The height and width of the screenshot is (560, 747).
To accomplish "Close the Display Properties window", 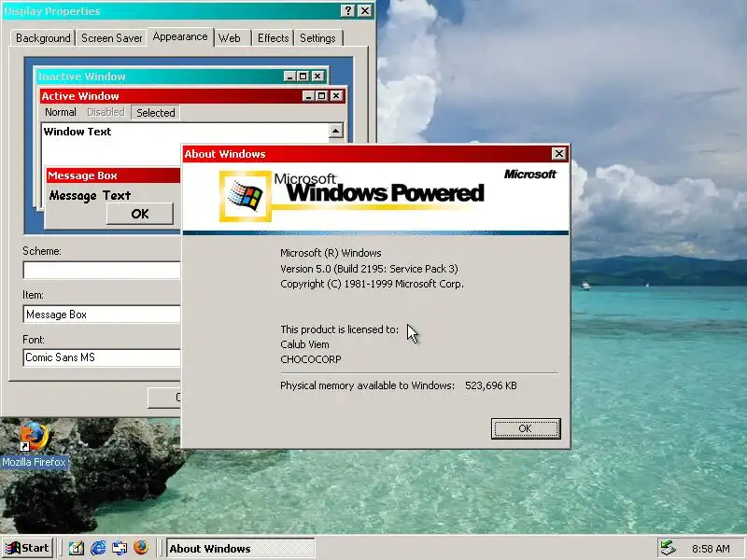I will [x=364, y=10].
